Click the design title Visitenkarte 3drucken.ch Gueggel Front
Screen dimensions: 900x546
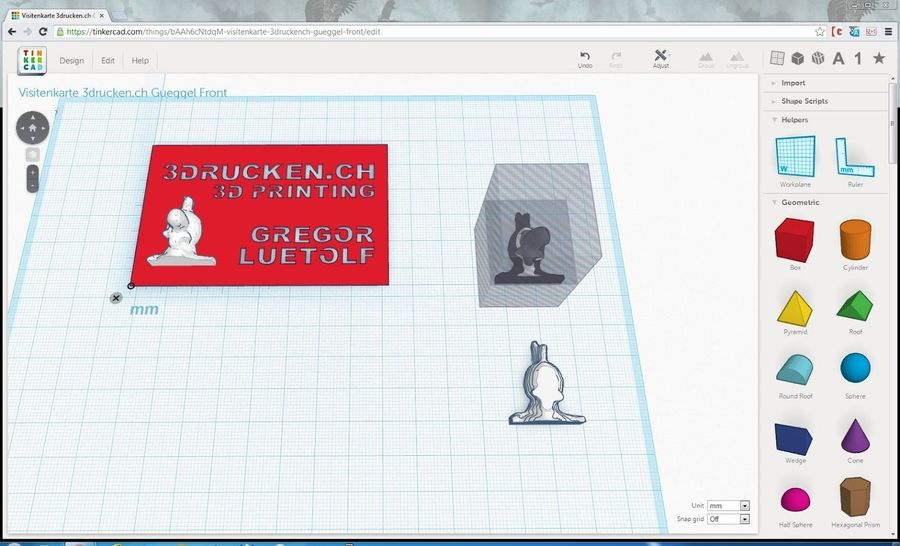[123, 92]
